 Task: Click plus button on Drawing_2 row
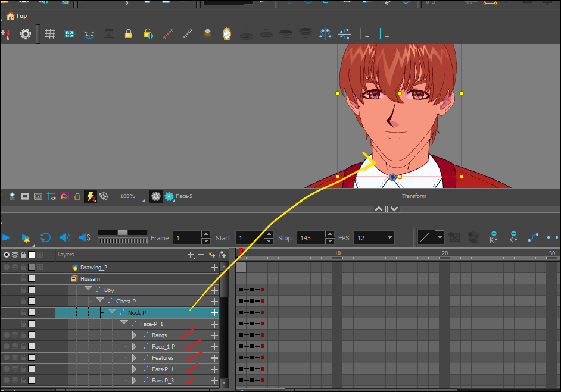point(214,268)
